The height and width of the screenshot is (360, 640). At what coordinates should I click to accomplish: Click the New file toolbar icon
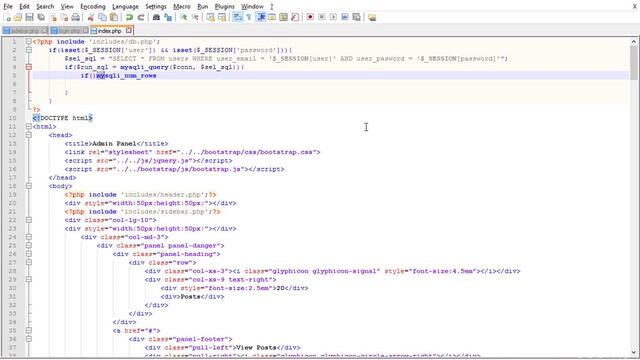[7, 17]
